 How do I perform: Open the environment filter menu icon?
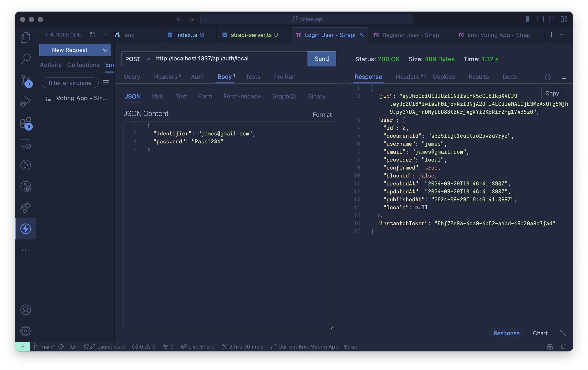click(106, 83)
